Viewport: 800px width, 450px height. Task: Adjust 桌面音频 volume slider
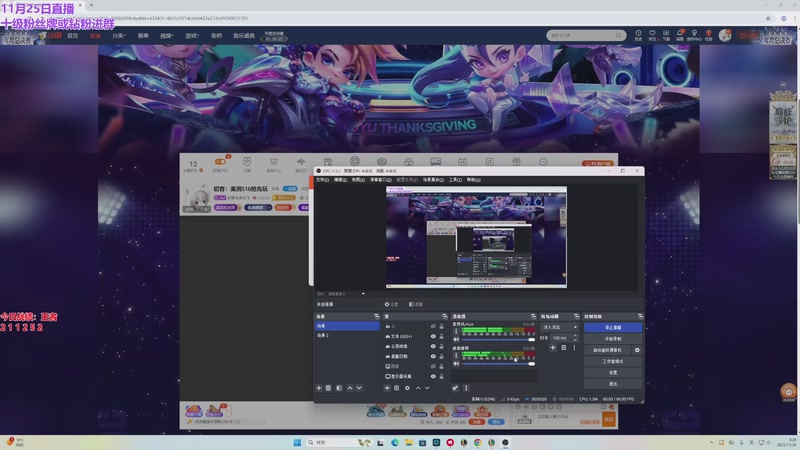tap(498, 364)
